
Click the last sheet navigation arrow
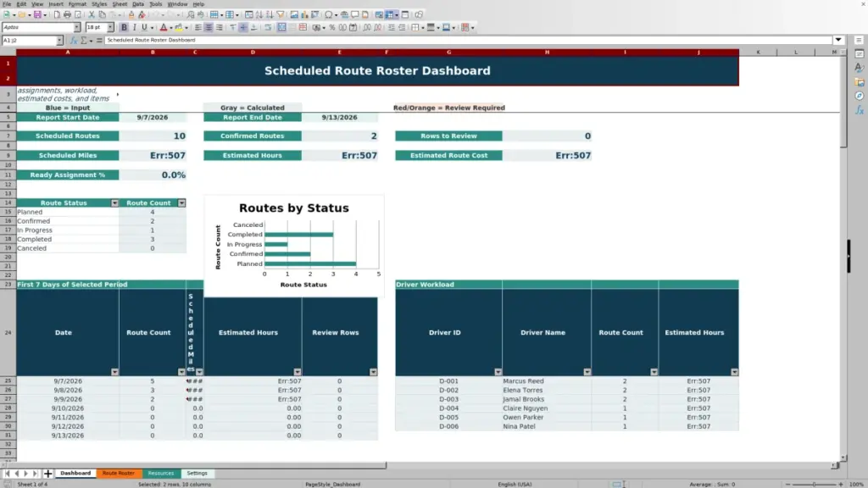[35, 473]
